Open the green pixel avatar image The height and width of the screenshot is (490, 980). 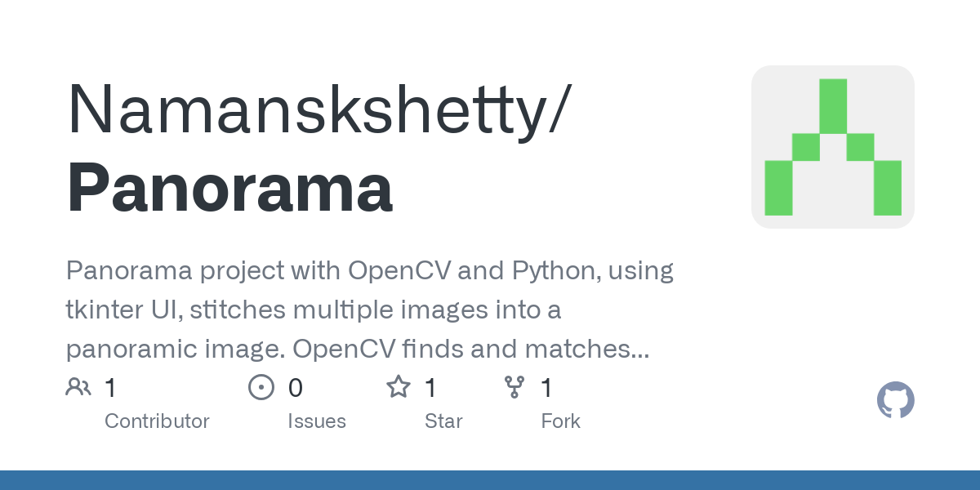coord(833,147)
